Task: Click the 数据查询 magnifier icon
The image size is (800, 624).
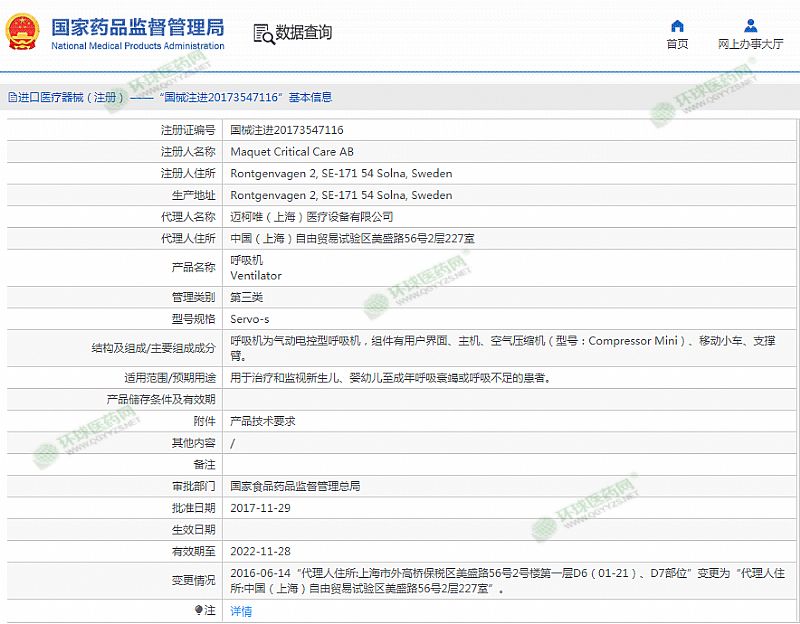Action: tap(263, 34)
